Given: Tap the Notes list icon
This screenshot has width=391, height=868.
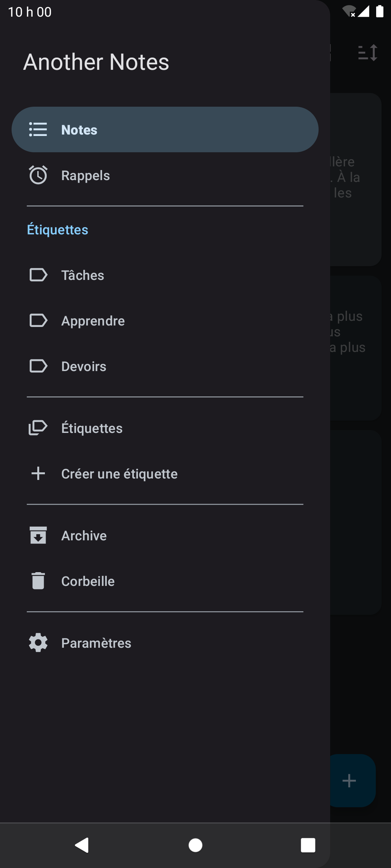Looking at the screenshot, I should coord(38,129).
